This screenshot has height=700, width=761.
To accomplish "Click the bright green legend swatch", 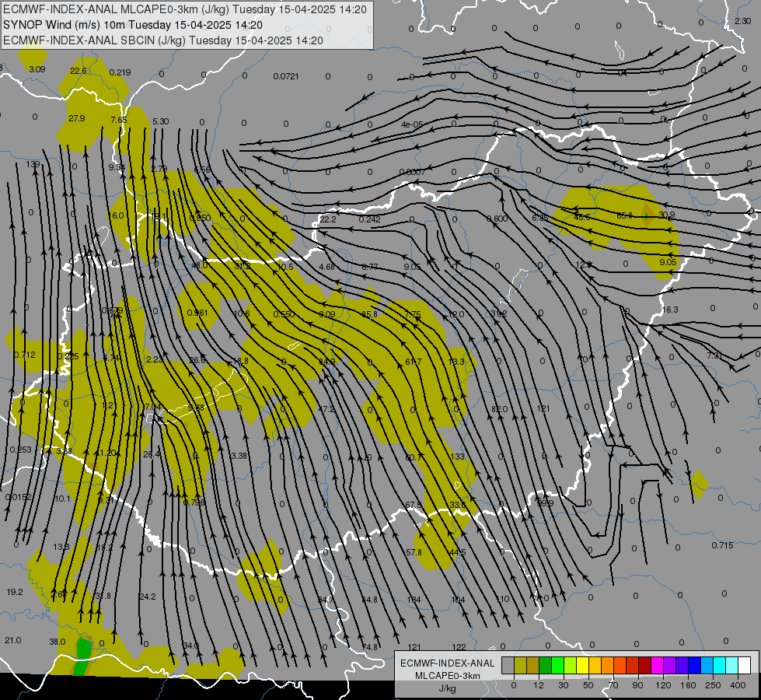I will pyautogui.click(x=558, y=666).
